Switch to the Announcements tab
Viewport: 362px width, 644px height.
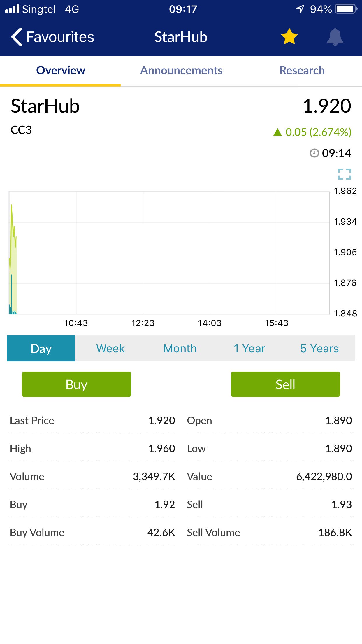(x=181, y=70)
